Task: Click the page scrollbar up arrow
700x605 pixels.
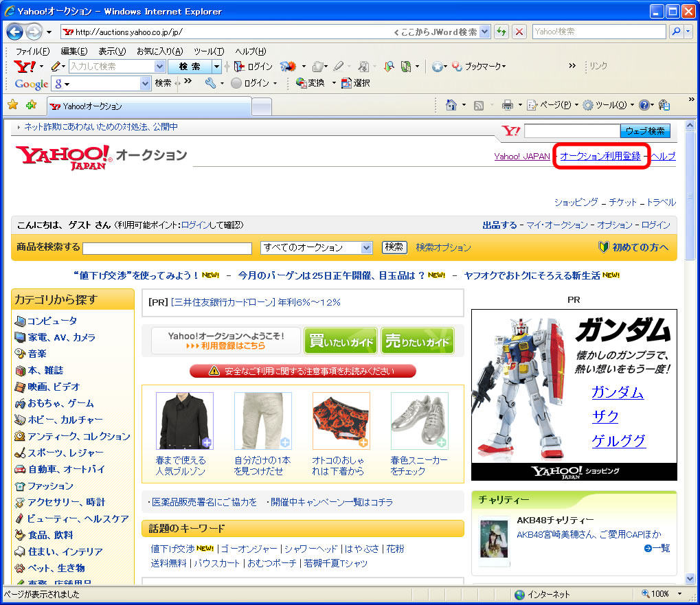Action: (x=690, y=126)
